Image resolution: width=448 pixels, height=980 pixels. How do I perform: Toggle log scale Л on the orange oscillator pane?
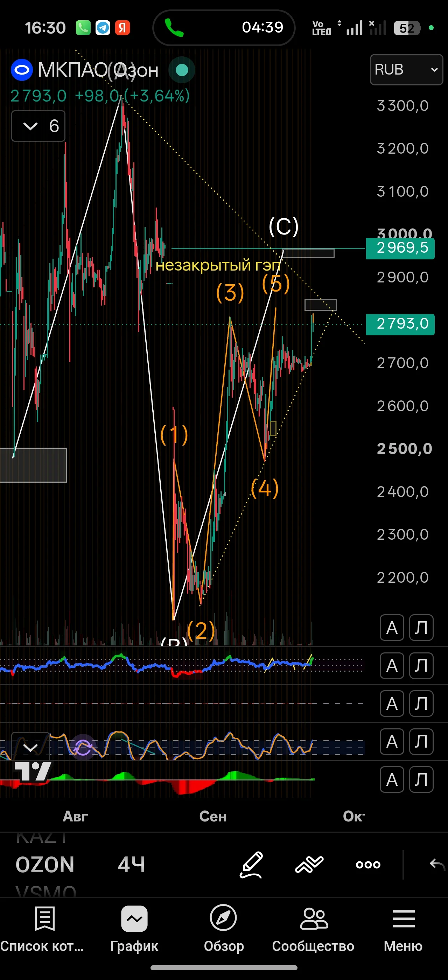(x=421, y=741)
